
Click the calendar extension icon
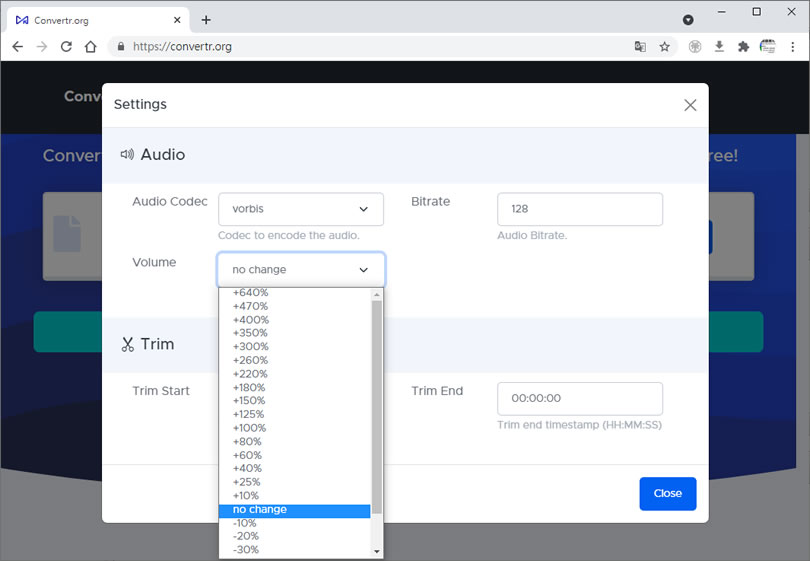(768, 46)
